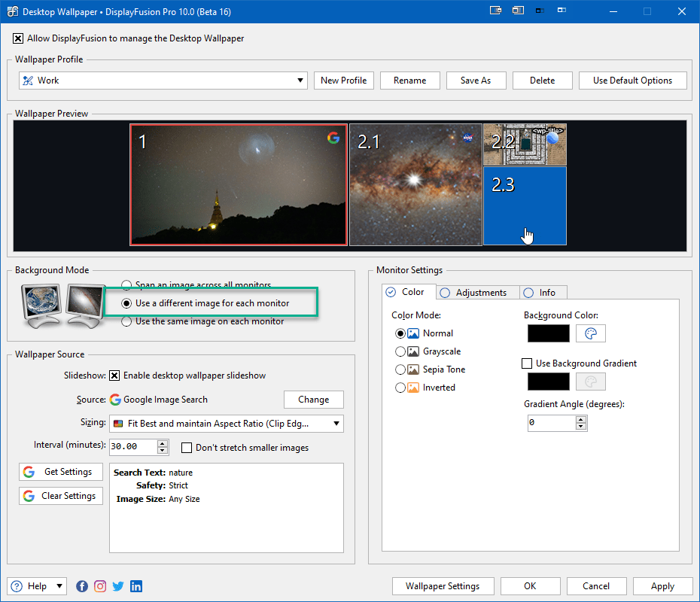The image size is (700, 602).
Task: Uncheck Allow DisplayFusion to manage the Desktop Wallpaper
Action: click(x=18, y=38)
